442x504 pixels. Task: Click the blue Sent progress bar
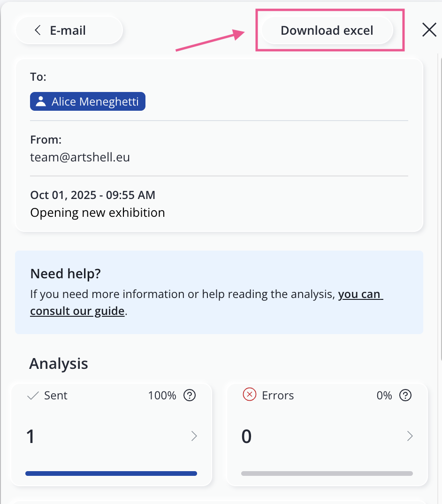(111, 473)
